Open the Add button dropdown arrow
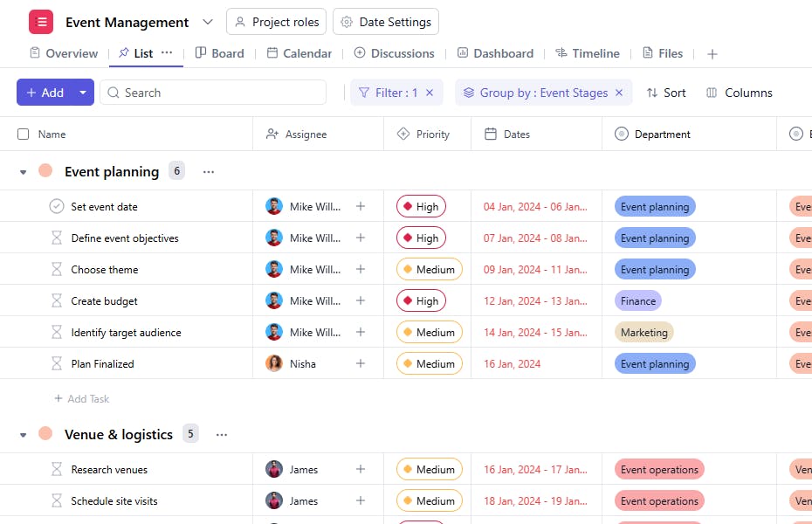Viewport: 812px width, 524px height. click(83, 93)
